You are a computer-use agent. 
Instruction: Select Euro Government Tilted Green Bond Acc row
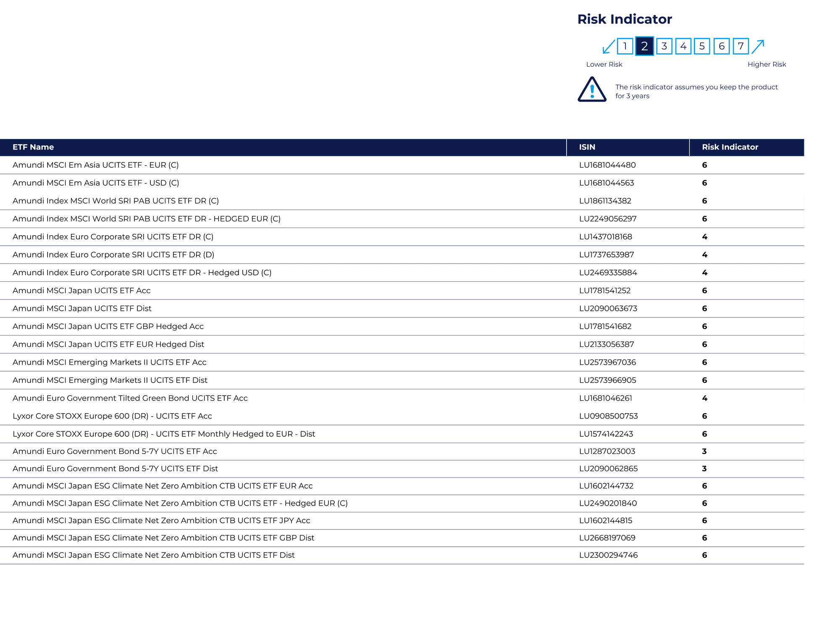pos(402,398)
